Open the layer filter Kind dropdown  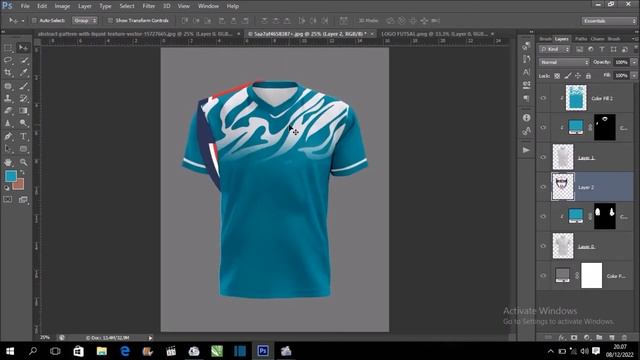point(555,49)
